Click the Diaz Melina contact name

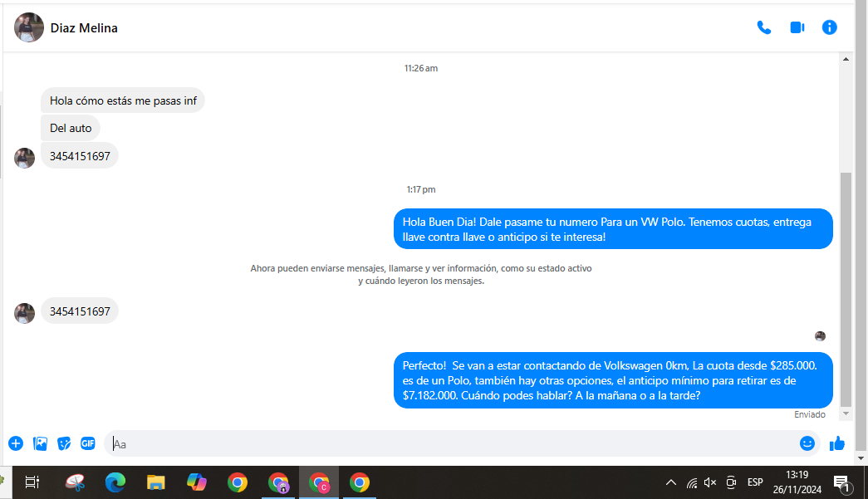pyautogui.click(x=84, y=28)
